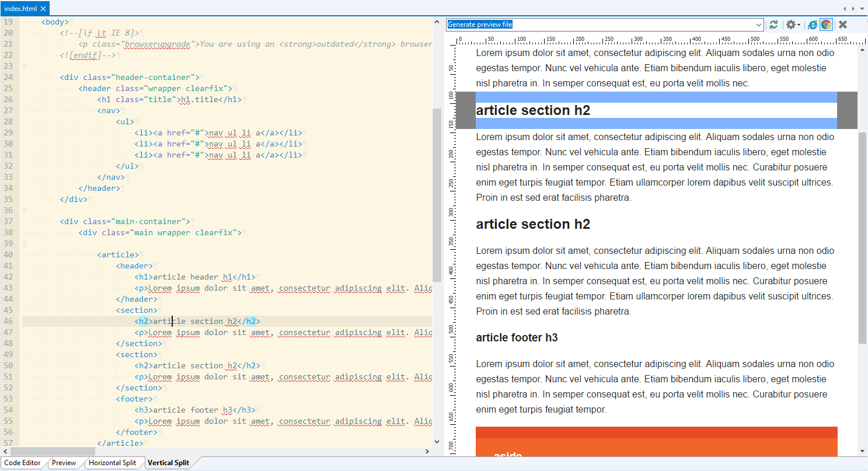Image resolution: width=868 pixels, height=471 pixels.
Task: Click the first nav li link on line 29
Action: pyautogui.click(x=218, y=132)
